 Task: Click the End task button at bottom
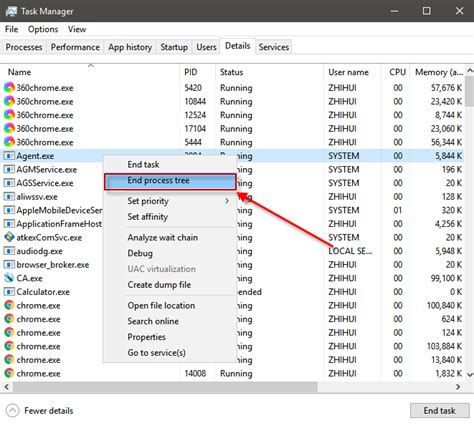(439, 411)
